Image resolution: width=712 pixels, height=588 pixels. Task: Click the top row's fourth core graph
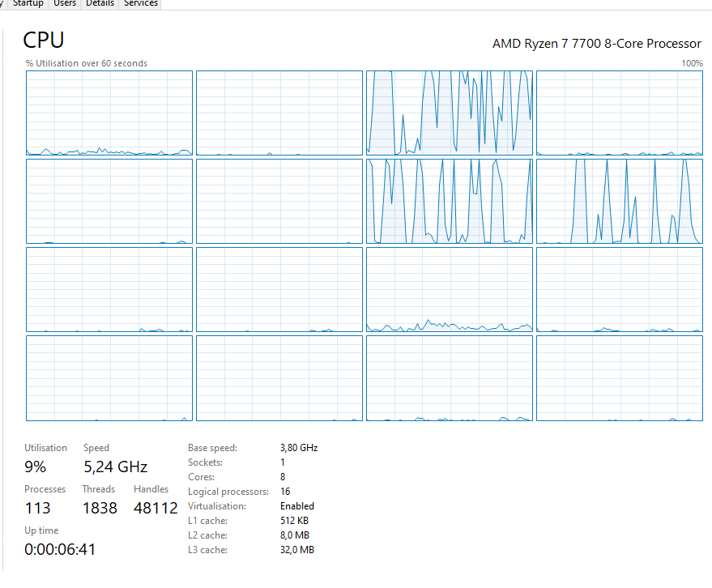click(620, 113)
